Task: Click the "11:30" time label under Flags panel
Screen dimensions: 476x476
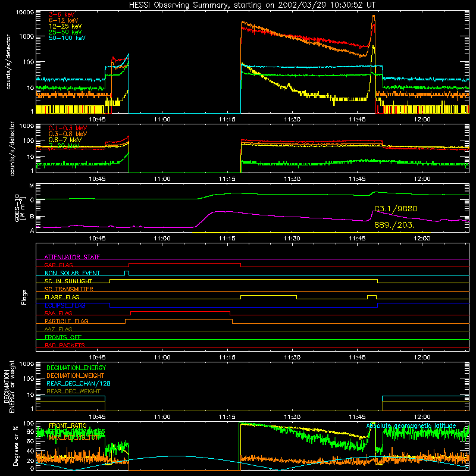Action: pyautogui.click(x=292, y=357)
